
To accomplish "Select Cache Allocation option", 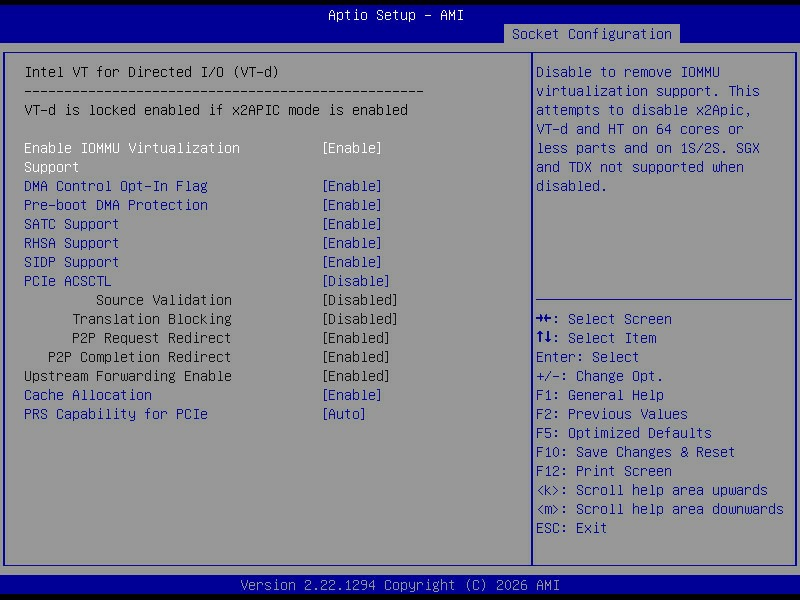I will tap(88, 395).
